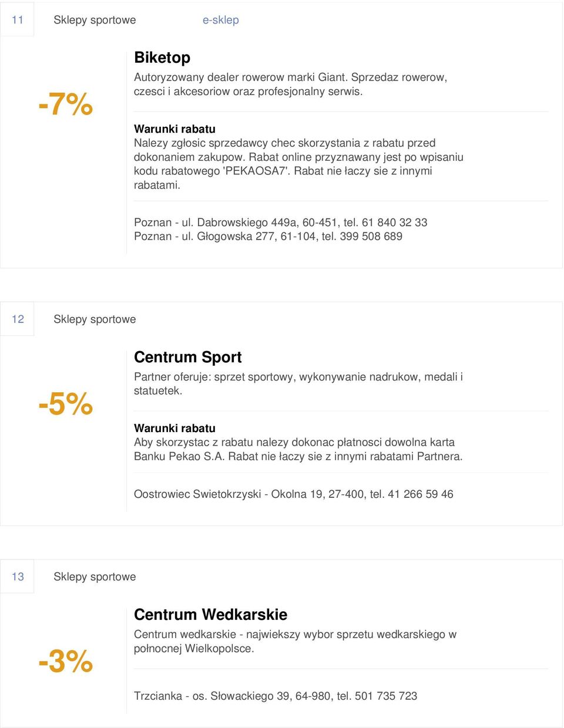Open the e-sklep link
Viewport: 564px width, 728px height.
point(220,20)
